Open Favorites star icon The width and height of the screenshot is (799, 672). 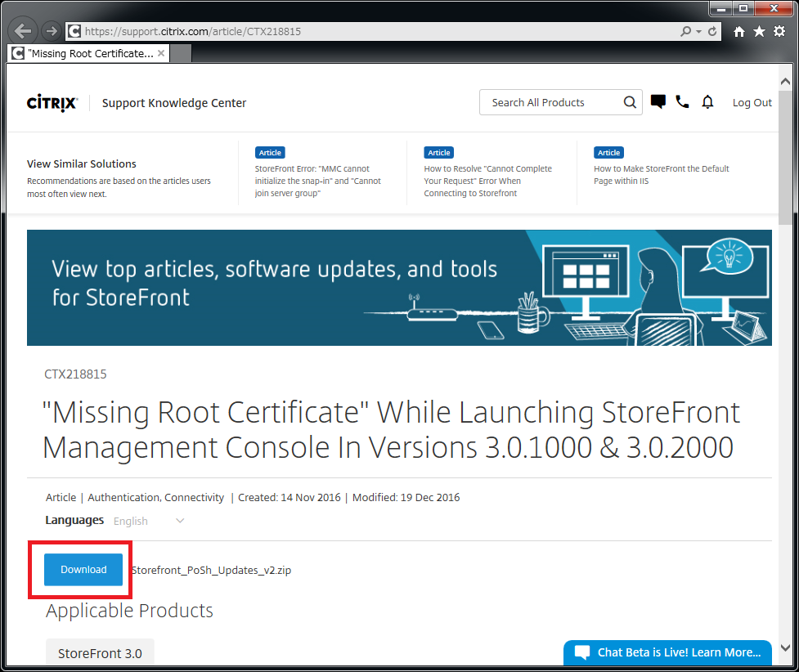pos(759,31)
